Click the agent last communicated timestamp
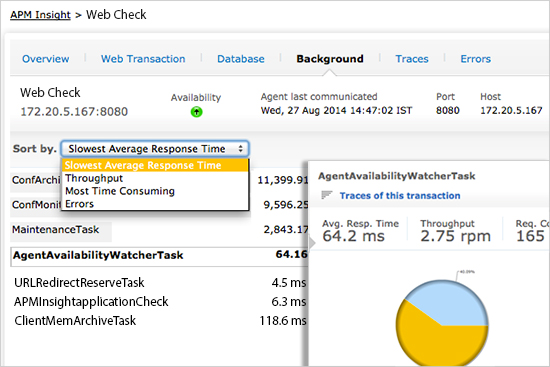 (x=336, y=111)
